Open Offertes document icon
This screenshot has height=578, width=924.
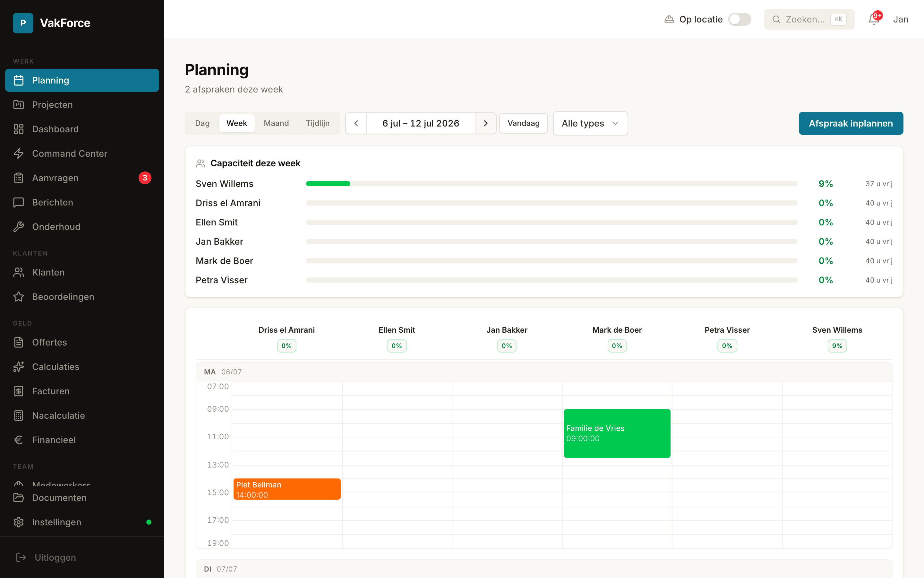(19, 343)
